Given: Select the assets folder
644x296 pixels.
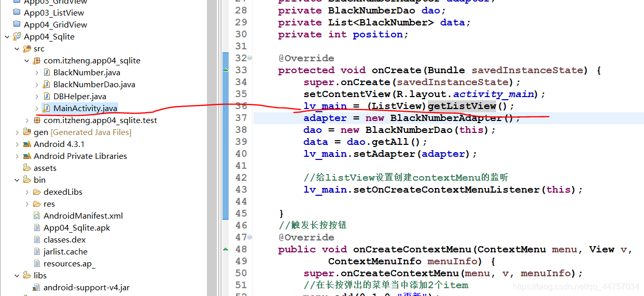Looking at the screenshot, I should 45,168.
